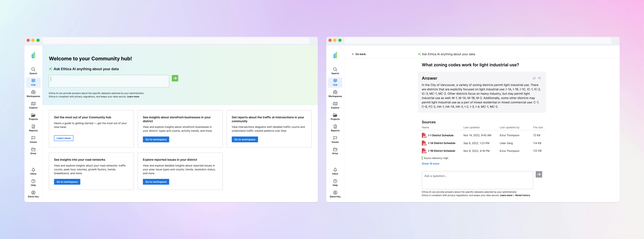Open Explore in the right window sidebar
The width and height of the screenshot is (644, 239).
coord(335,105)
